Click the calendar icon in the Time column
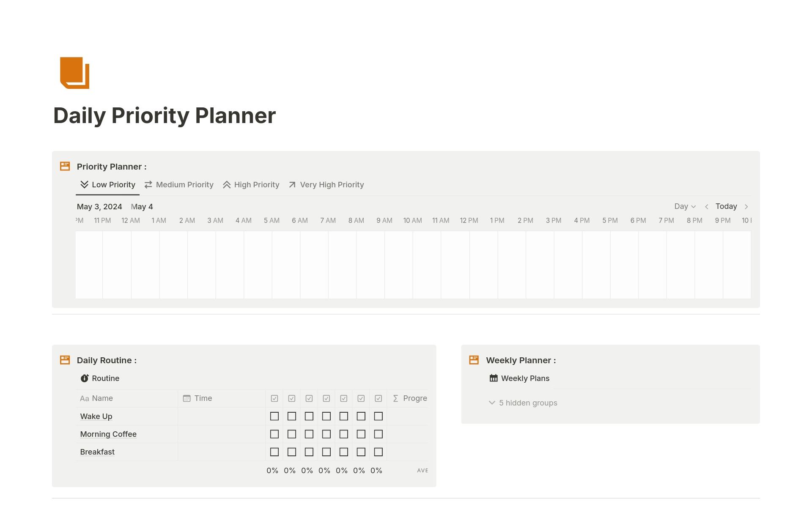The width and height of the screenshot is (812, 507). pyautogui.click(x=186, y=398)
